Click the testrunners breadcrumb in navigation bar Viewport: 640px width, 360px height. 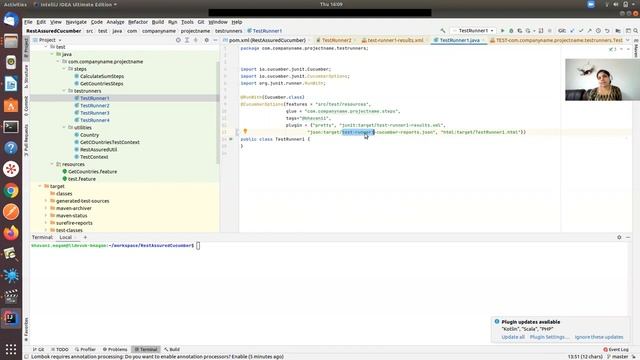(229, 31)
